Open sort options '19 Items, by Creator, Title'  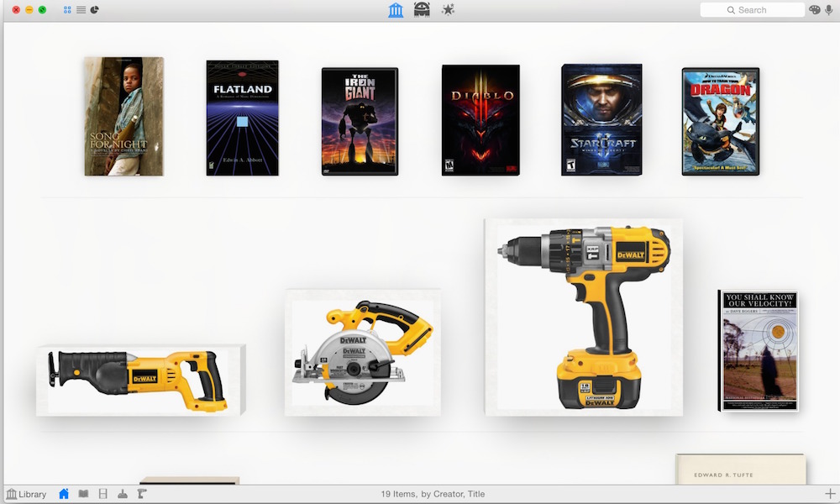tap(433, 494)
